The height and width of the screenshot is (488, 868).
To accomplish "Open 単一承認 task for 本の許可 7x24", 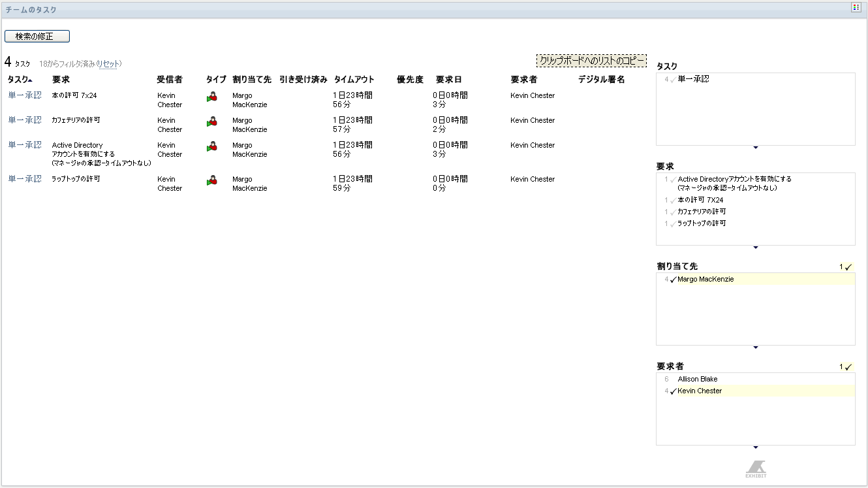I will (25, 95).
